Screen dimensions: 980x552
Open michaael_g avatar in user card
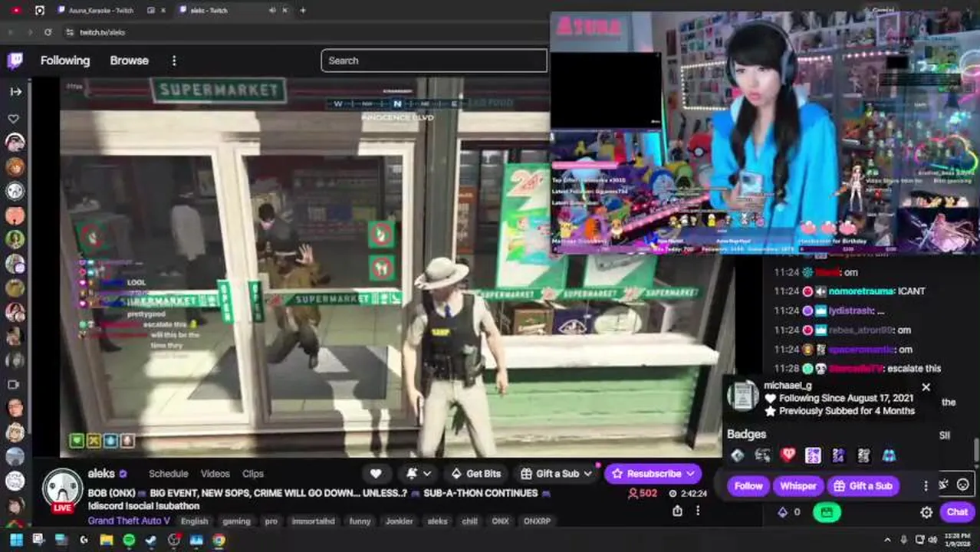(x=742, y=396)
